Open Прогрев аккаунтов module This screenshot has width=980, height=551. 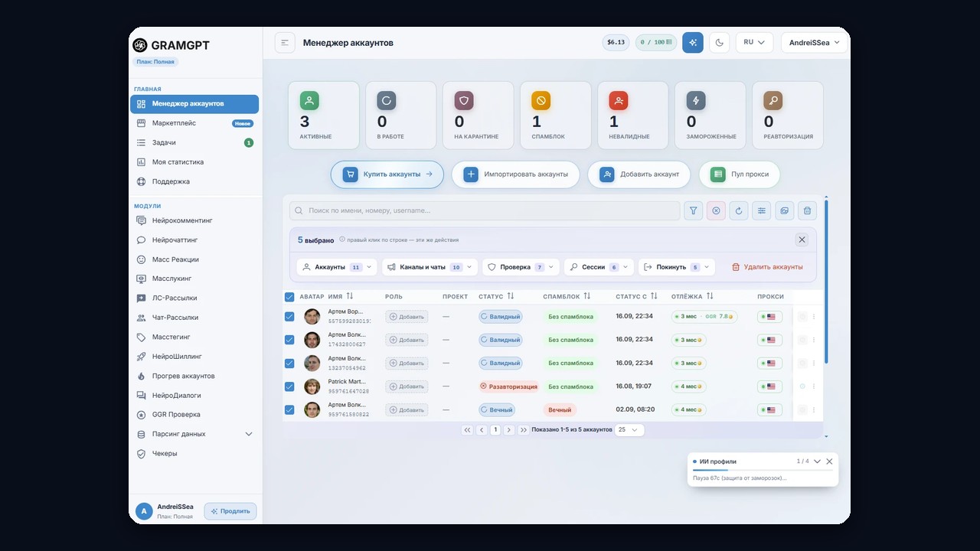point(194,376)
